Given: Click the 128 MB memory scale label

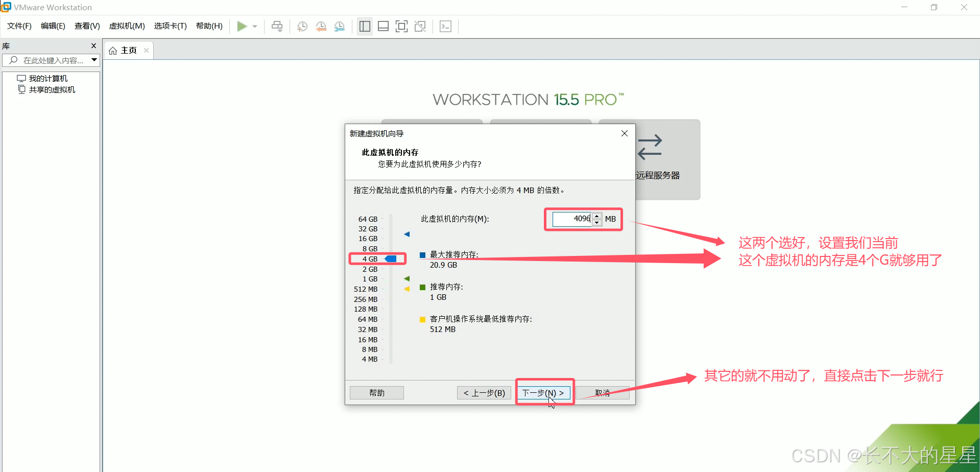Looking at the screenshot, I should 366,309.
